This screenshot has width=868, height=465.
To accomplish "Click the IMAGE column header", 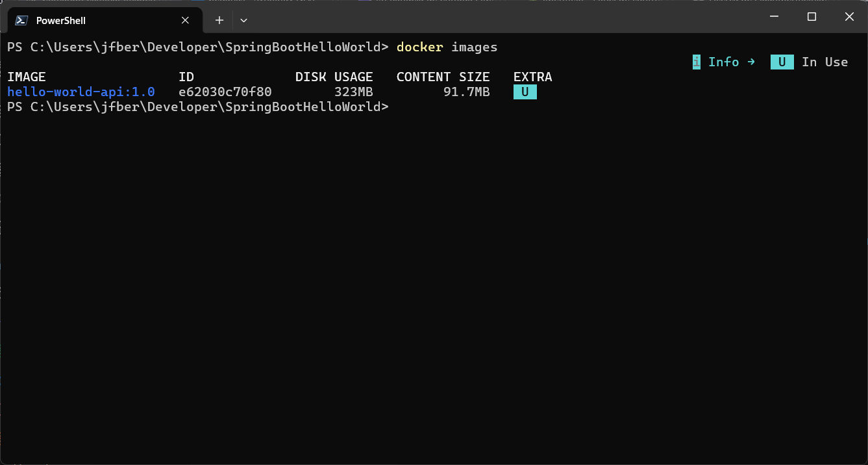I will tap(27, 77).
